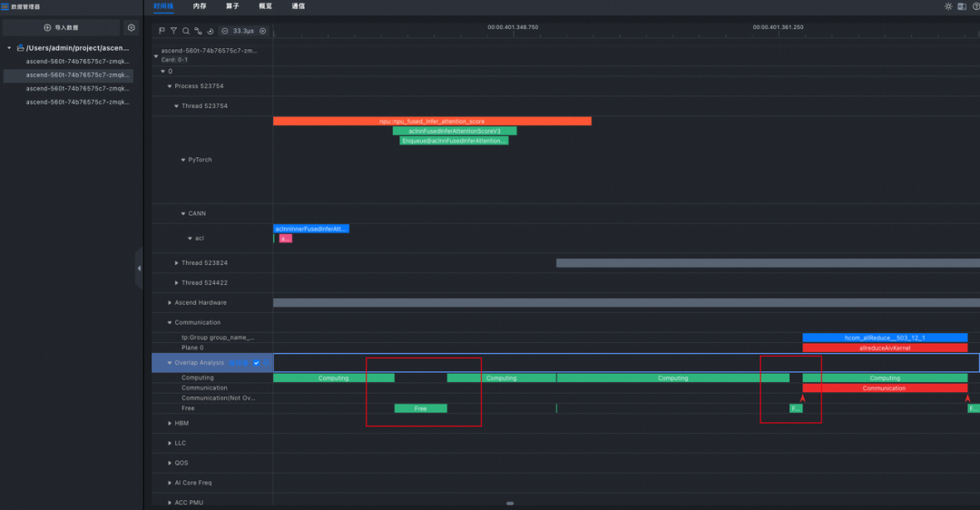This screenshot has height=510, width=980.
Task: Open help with question mark icon
Action: click(x=975, y=6)
